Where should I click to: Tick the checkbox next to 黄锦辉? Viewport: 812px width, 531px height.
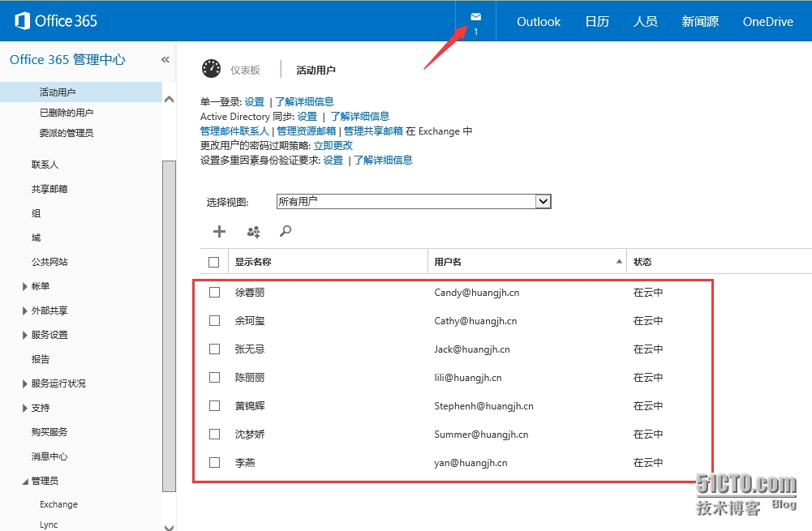214,405
